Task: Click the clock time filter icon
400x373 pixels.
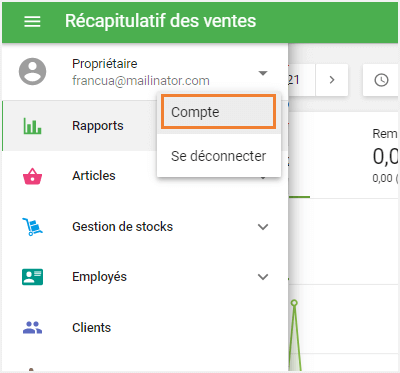Action: 381,80
